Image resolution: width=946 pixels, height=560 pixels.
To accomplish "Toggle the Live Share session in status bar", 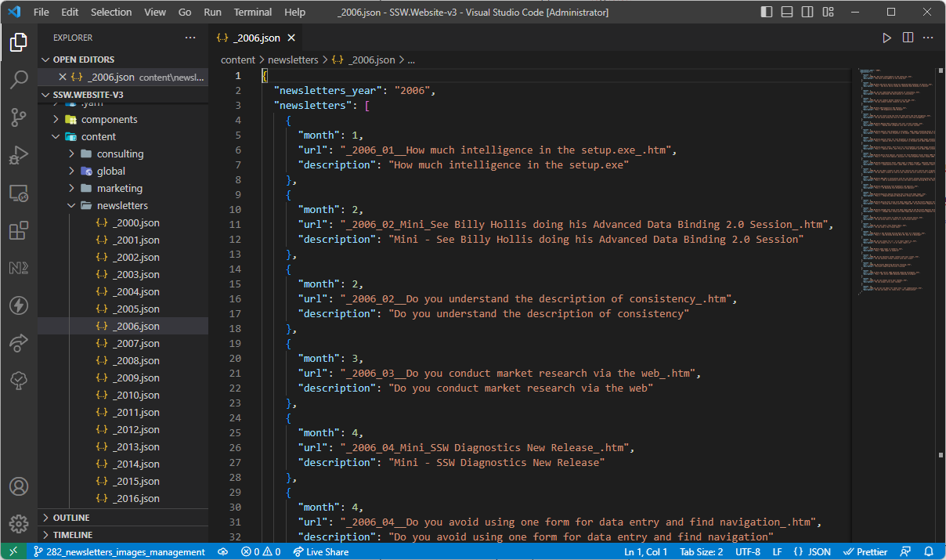I will click(320, 551).
